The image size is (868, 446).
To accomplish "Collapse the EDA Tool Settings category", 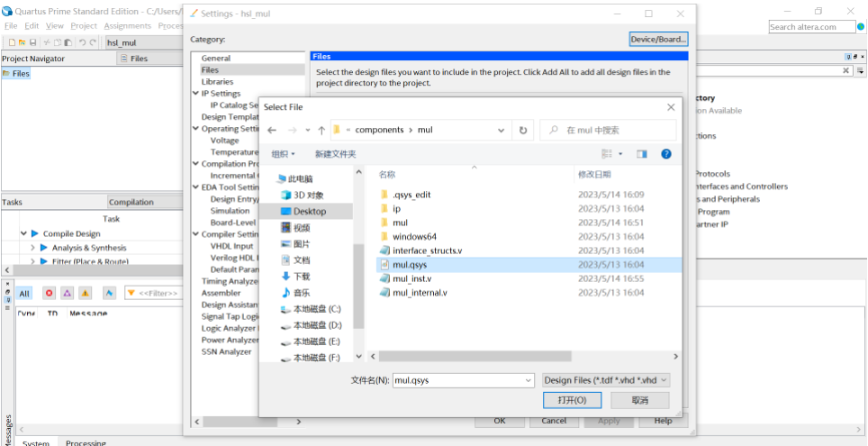I will [196, 187].
